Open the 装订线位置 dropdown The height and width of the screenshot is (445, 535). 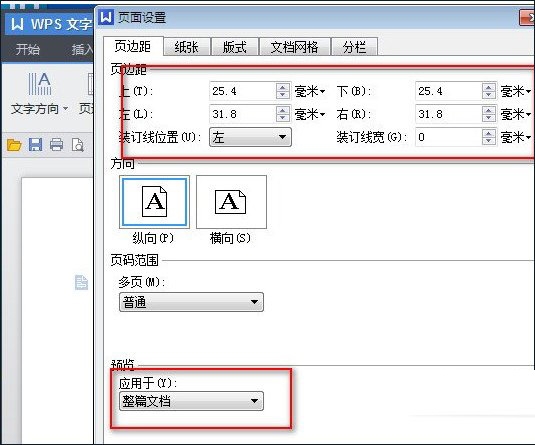pos(250,137)
